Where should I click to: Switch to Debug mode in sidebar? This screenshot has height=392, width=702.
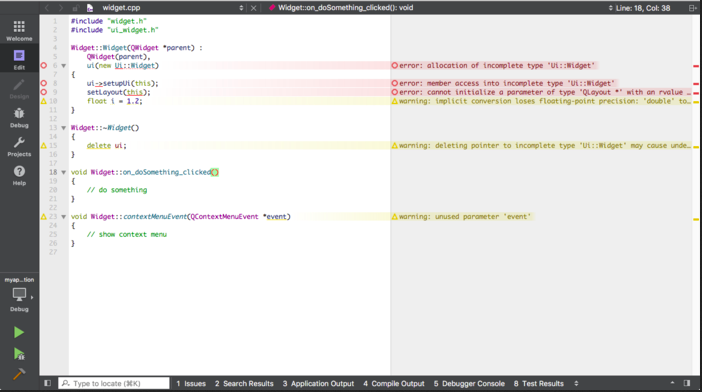(19, 118)
